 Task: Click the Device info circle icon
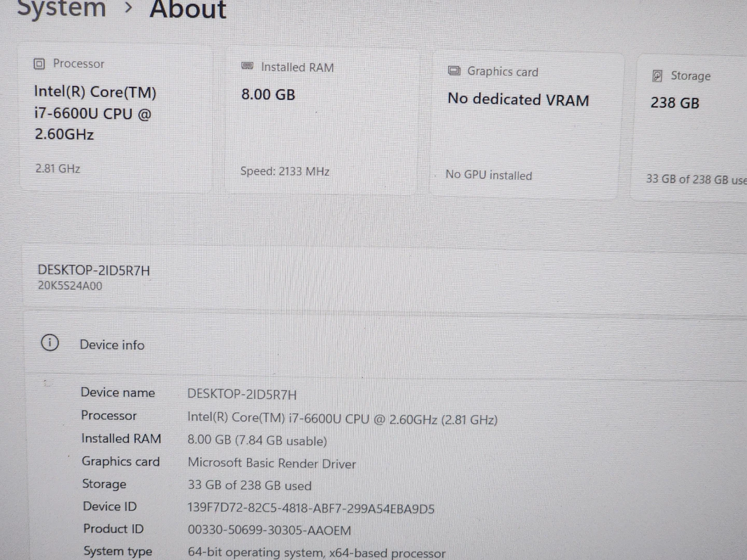pyautogui.click(x=50, y=343)
